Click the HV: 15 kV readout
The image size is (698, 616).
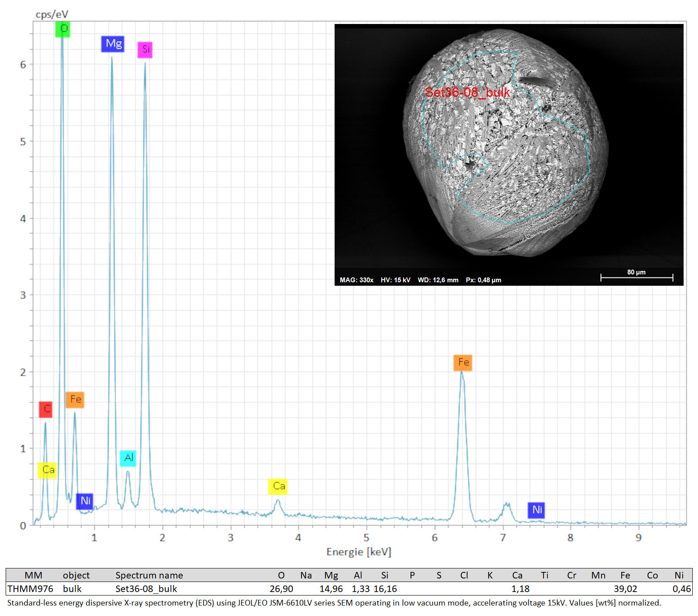click(x=395, y=280)
